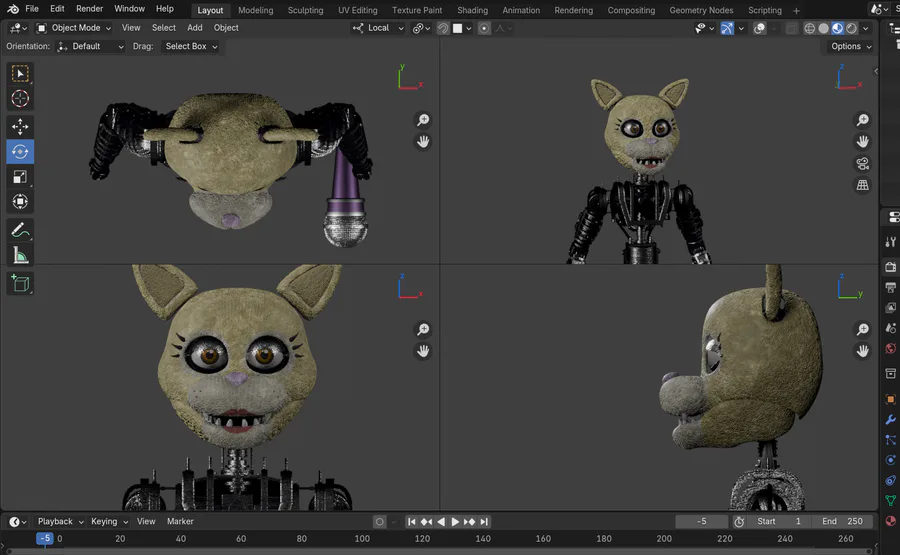Switch to solid shading mode
Viewport: 900px width, 555px height.
[824, 28]
